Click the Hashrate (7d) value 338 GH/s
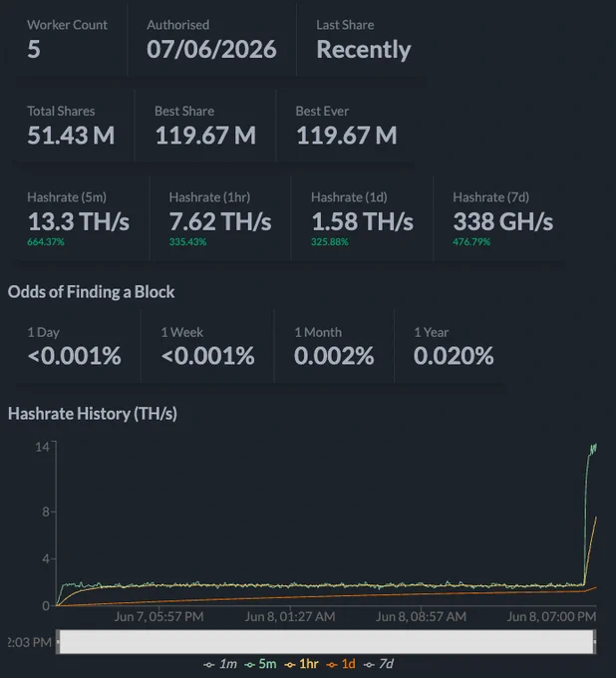Viewport: 616px width, 678px height. point(503,221)
